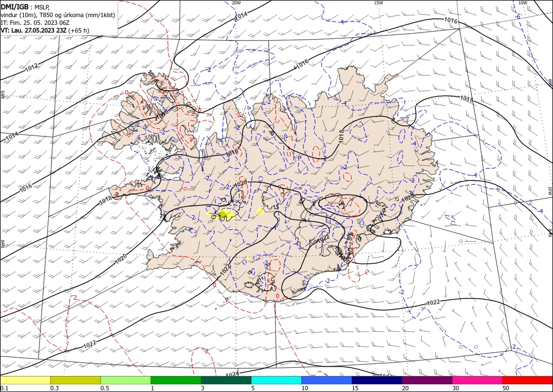This screenshot has width=553, height=392.
Task: Pick the cyan 5–10 legend swatch
Action: [x=276, y=380]
